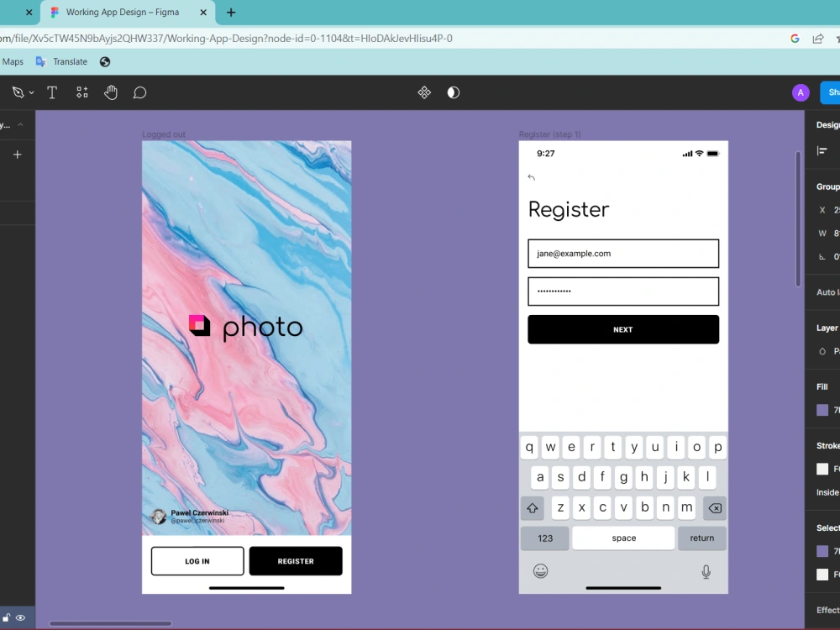Image resolution: width=840 pixels, height=630 pixels.
Task: Open a new browser tab
Action: click(231, 13)
